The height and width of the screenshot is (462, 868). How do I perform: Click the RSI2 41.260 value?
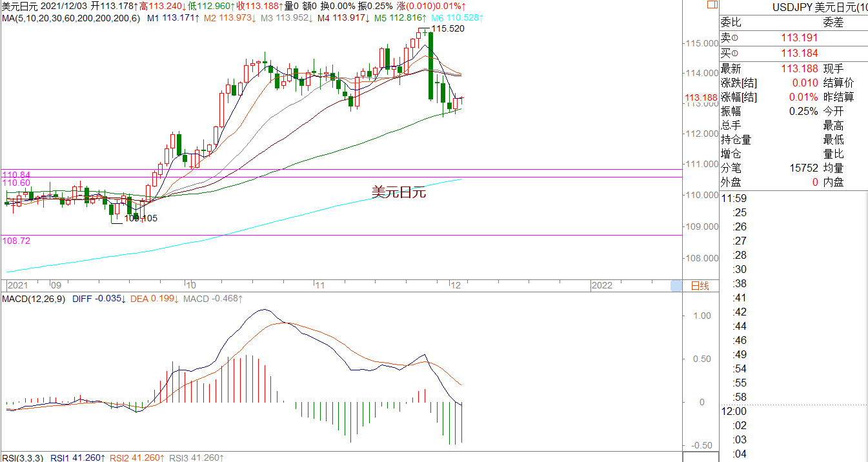pos(137,457)
